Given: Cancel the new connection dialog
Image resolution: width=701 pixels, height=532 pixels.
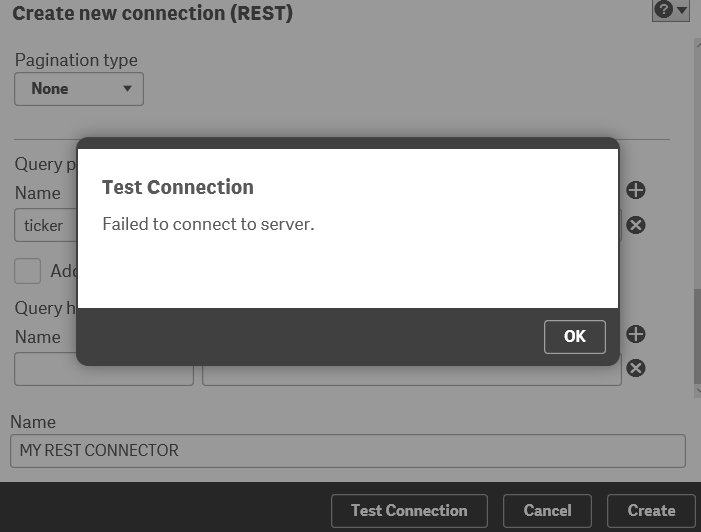Looking at the screenshot, I should (547, 510).
